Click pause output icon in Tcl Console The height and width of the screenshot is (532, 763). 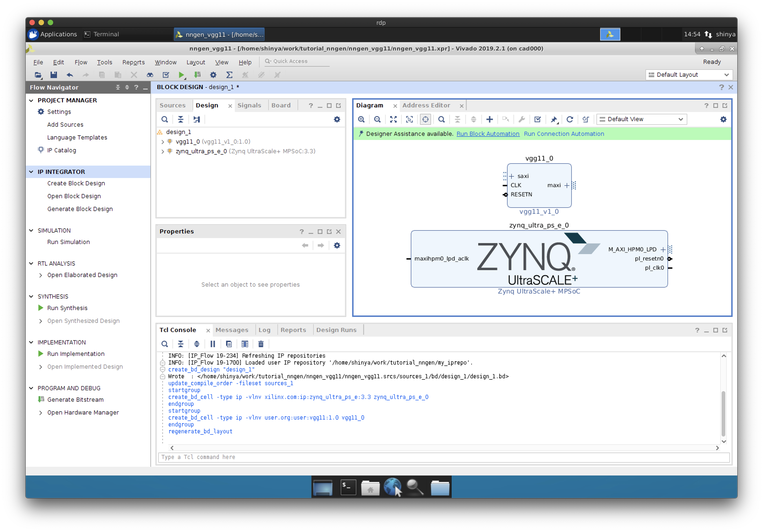[x=213, y=344]
